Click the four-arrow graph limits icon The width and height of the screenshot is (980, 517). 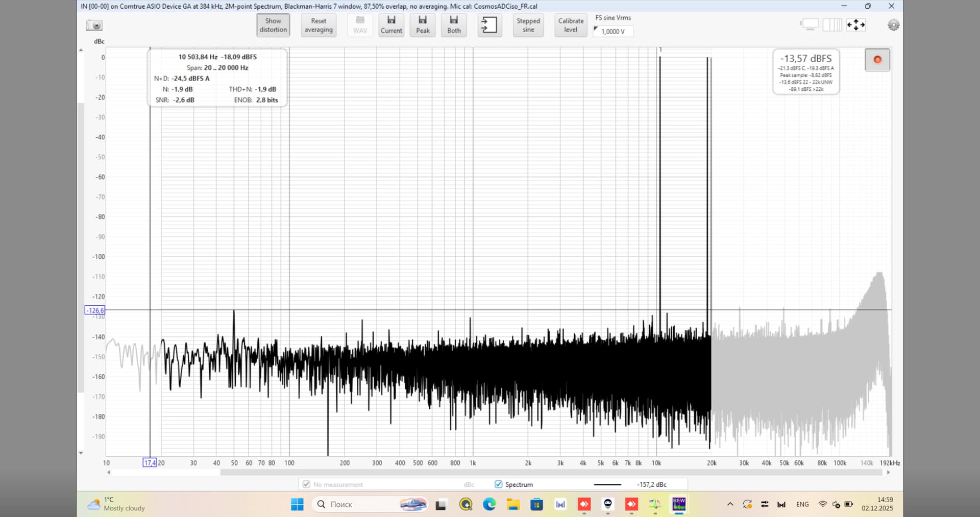(856, 24)
